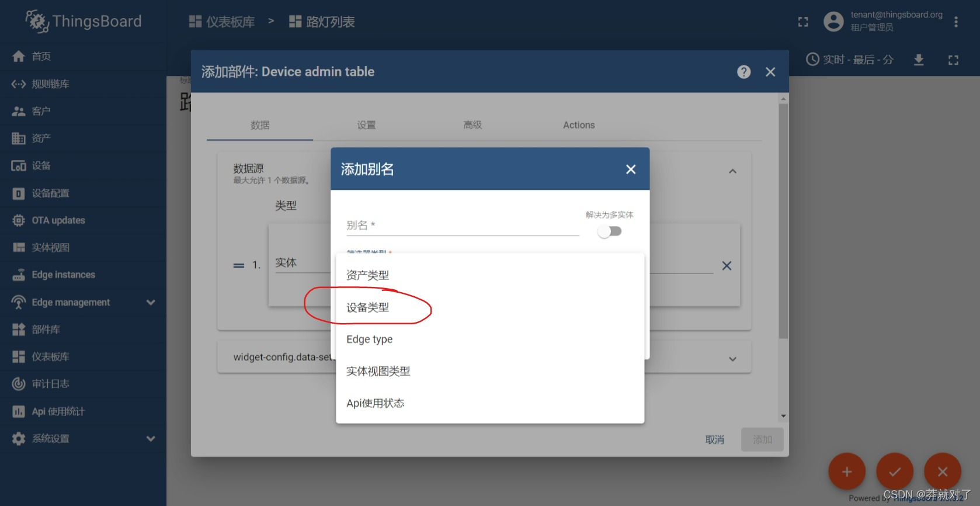The image size is (980, 506).
Task: Switch to the 设置 tab
Action: tap(366, 125)
